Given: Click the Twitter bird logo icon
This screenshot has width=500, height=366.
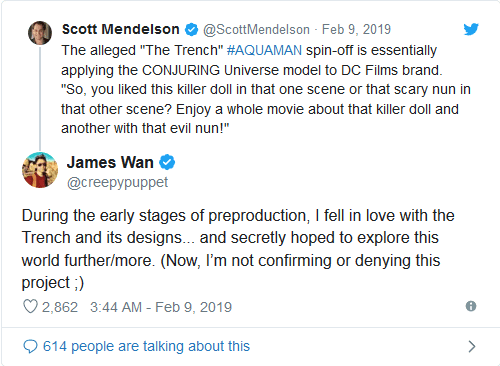Looking at the screenshot, I should click(x=471, y=29).
